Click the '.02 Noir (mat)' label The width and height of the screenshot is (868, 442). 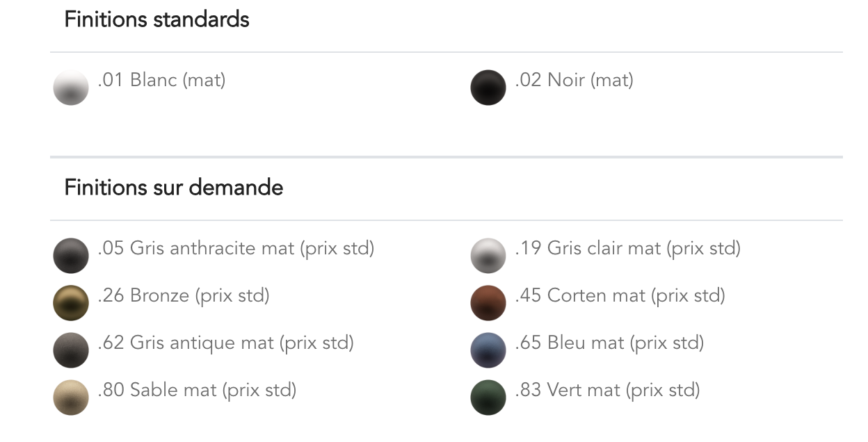pos(574,81)
